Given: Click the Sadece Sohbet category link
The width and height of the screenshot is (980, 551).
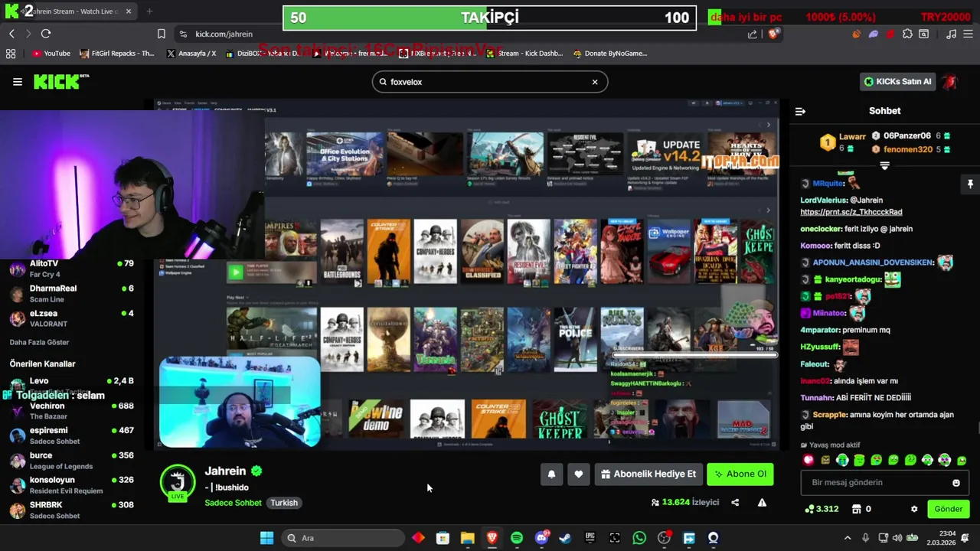Looking at the screenshot, I should [x=233, y=503].
